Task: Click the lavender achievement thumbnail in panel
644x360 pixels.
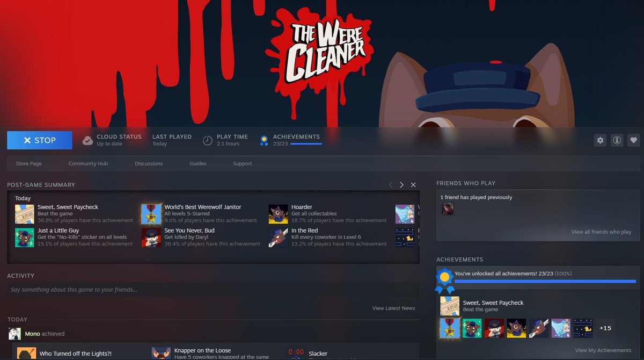Action: point(561,328)
